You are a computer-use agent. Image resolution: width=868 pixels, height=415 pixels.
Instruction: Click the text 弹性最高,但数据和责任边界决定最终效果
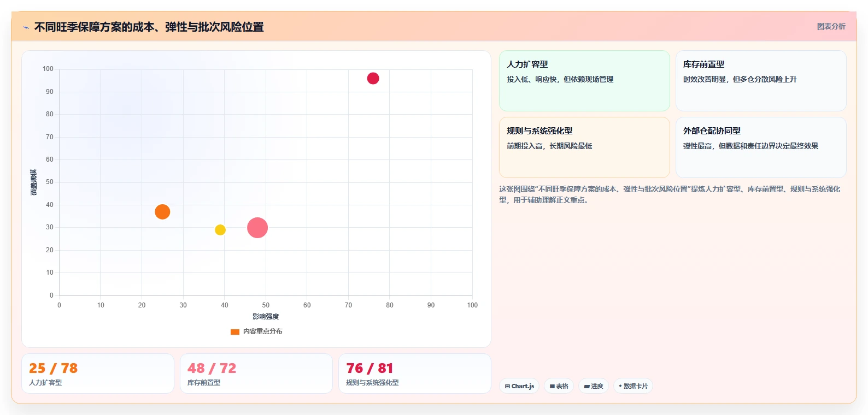(x=750, y=146)
